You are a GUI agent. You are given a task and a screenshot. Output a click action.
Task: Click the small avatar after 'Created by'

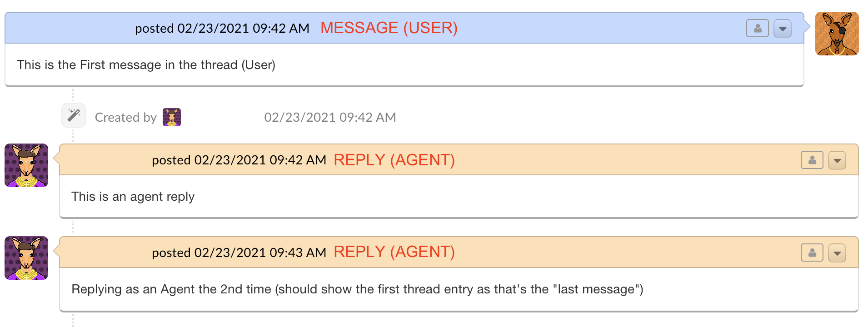pyautogui.click(x=172, y=117)
